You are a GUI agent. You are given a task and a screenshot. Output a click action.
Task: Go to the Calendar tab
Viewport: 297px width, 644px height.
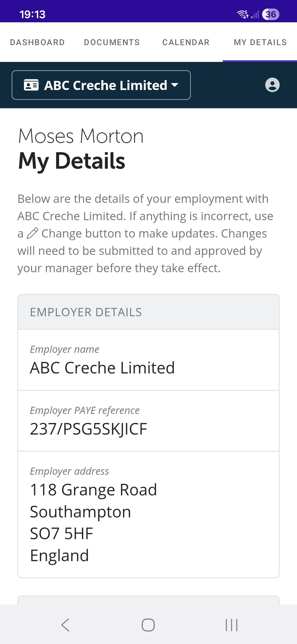[186, 42]
